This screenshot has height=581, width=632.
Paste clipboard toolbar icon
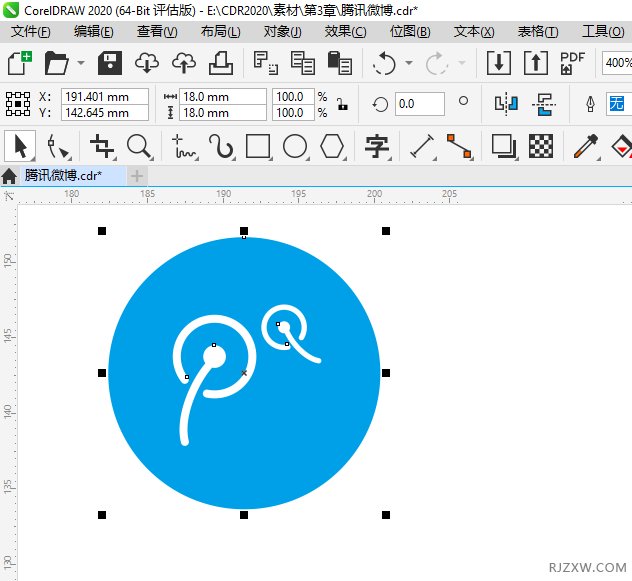[x=340, y=63]
